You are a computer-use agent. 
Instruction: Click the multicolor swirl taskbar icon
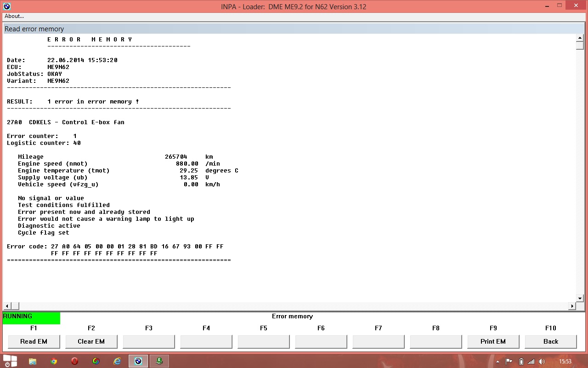tap(96, 361)
